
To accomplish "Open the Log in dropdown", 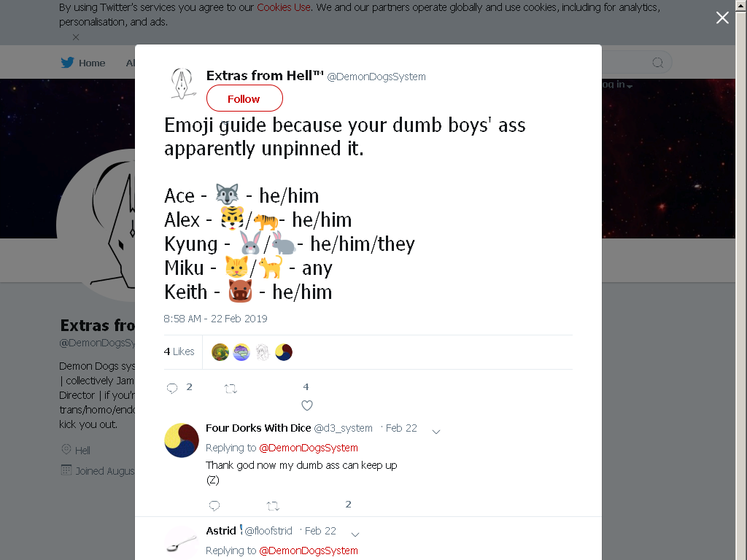I will 617,85.
